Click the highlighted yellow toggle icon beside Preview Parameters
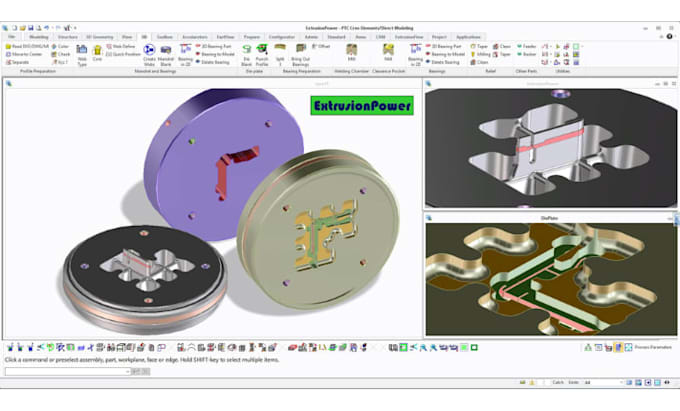 tap(618, 347)
